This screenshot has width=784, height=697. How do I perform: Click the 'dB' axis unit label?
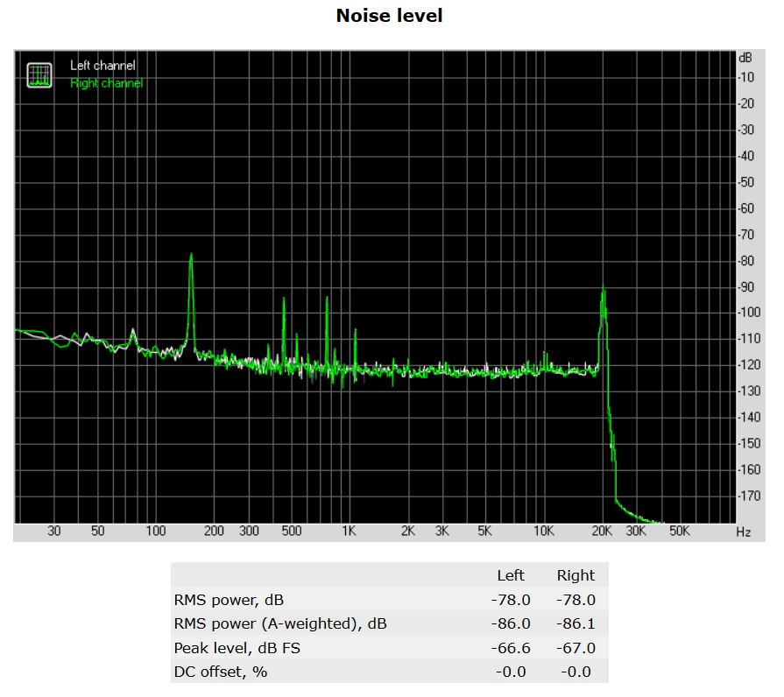pyautogui.click(x=745, y=58)
